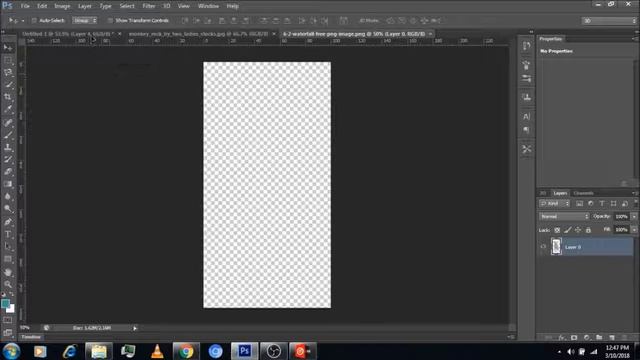
Task: Open tool presets panel icon in dock
Action: (527, 149)
